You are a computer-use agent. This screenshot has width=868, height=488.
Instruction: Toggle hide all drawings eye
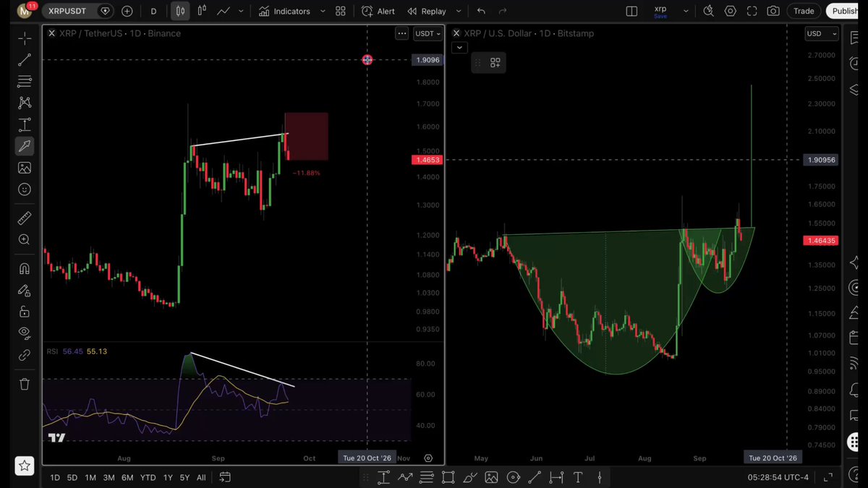[x=25, y=333]
